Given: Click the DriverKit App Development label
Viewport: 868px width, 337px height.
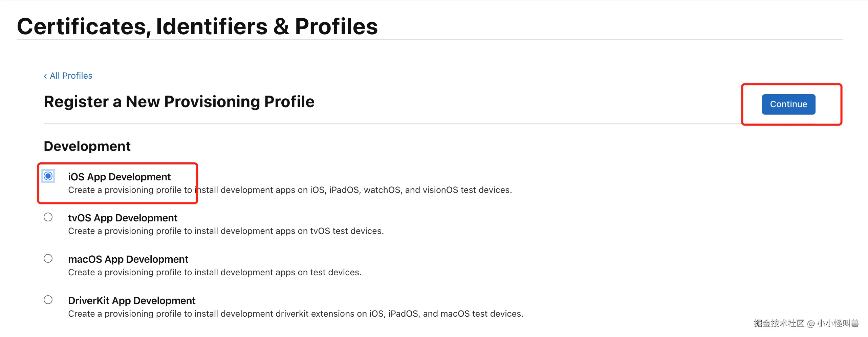Looking at the screenshot, I should pyautogui.click(x=132, y=300).
